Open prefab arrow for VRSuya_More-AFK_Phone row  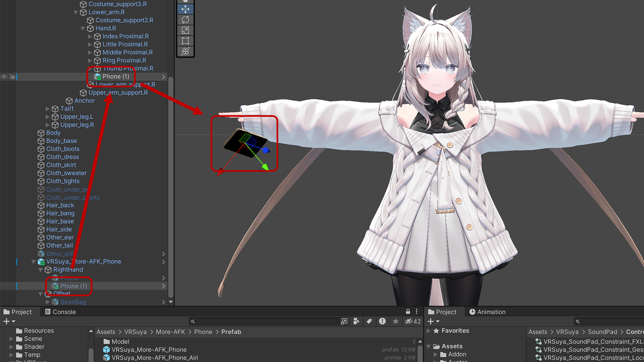[163, 262]
